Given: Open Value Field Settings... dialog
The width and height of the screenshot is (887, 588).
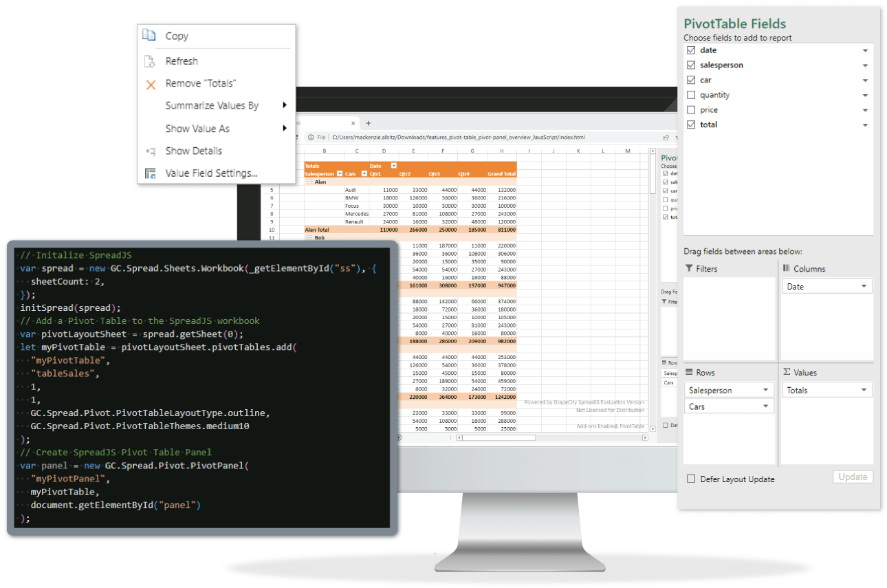Looking at the screenshot, I should 212,173.
